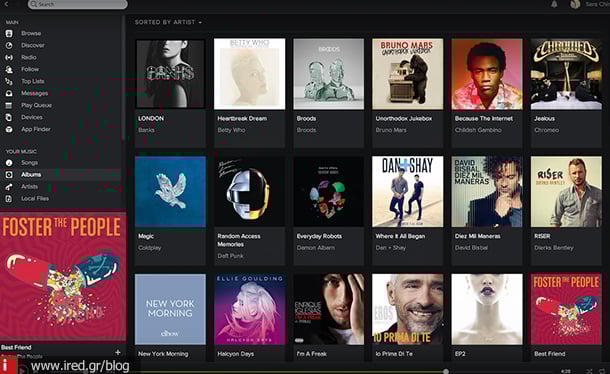Open the Broods album cover
Screen dimensions: 610x374
coord(329,74)
